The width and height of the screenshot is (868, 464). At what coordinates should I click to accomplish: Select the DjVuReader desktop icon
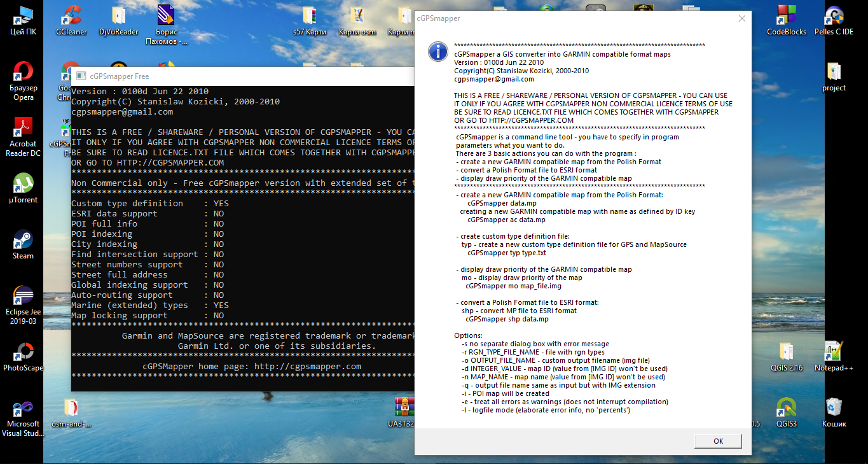point(119,21)
